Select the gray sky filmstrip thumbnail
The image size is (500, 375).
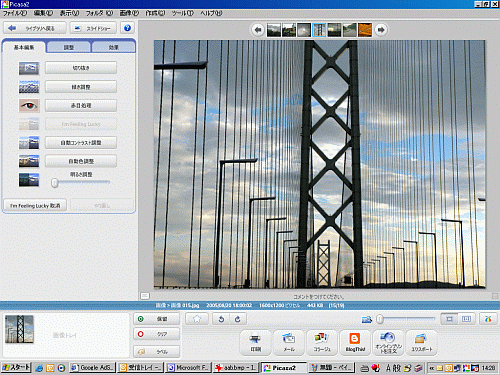(x=304, y=30)
